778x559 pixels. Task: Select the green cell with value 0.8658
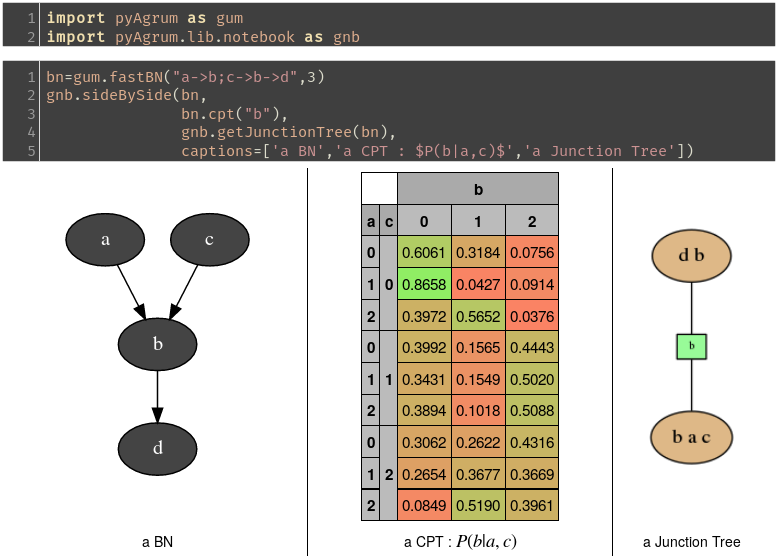point(424,285)
